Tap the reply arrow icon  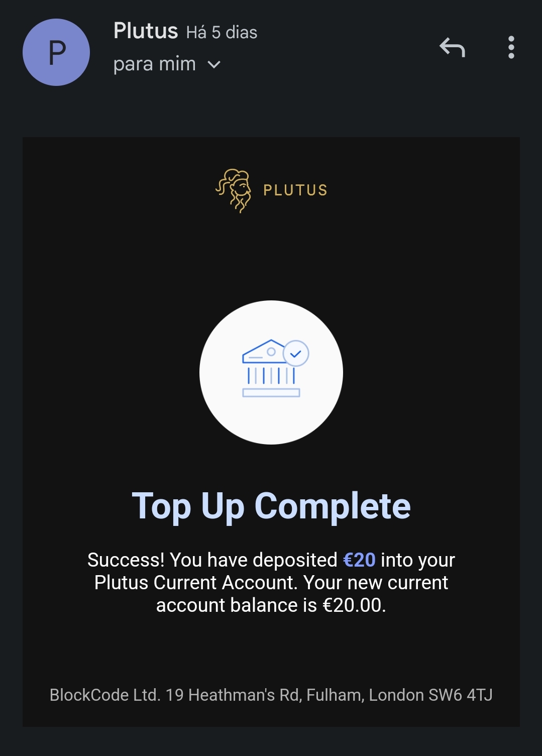(452, 48)
